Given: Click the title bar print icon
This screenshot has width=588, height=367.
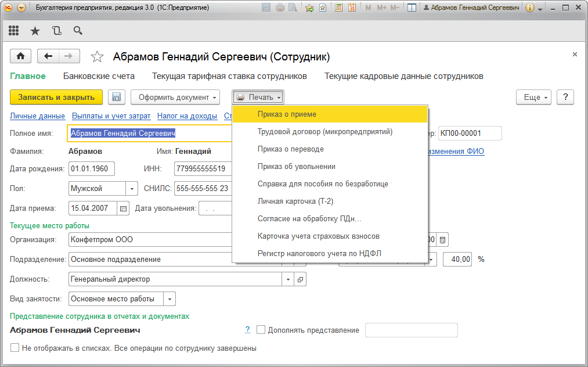Looking at the screenshot, I should 280,8.
